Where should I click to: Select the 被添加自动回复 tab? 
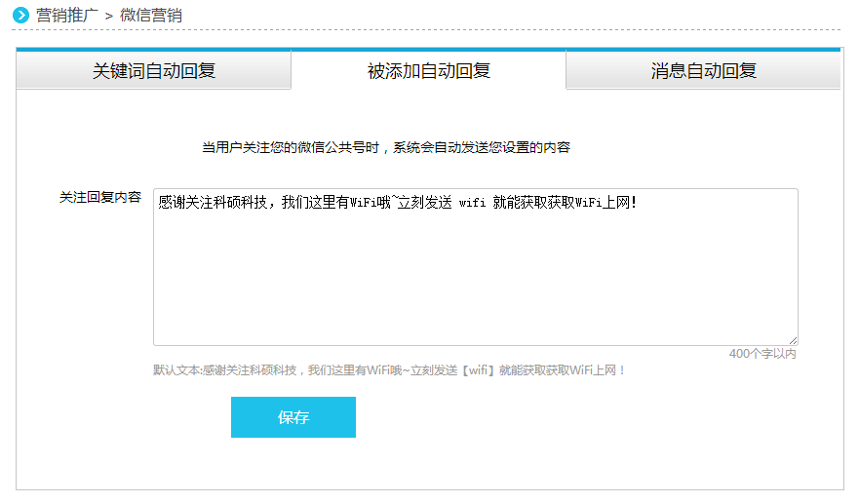pyautogui.click(x=428, y=70)
